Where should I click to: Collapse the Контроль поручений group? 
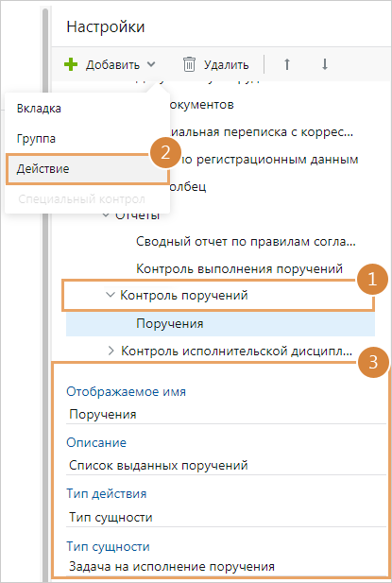point(111,295)
